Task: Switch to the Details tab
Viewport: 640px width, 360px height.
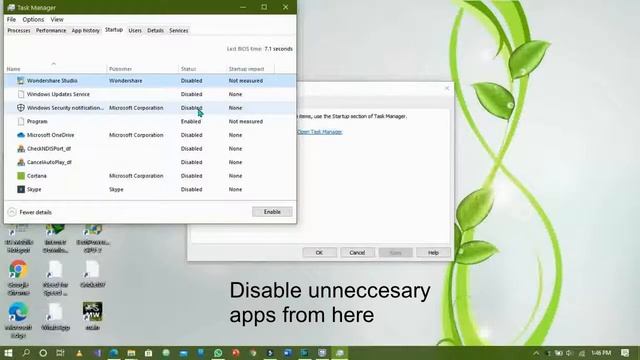Action: [x=156, y=31]
